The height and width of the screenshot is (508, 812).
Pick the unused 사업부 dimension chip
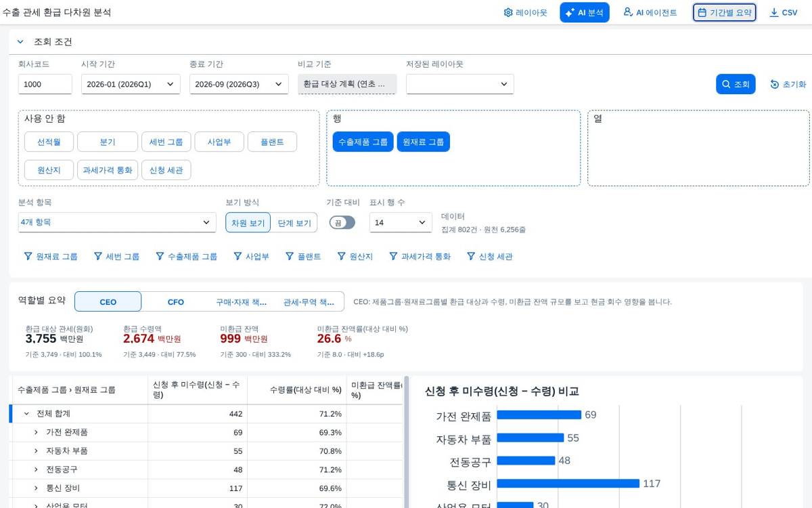(219, 142)
